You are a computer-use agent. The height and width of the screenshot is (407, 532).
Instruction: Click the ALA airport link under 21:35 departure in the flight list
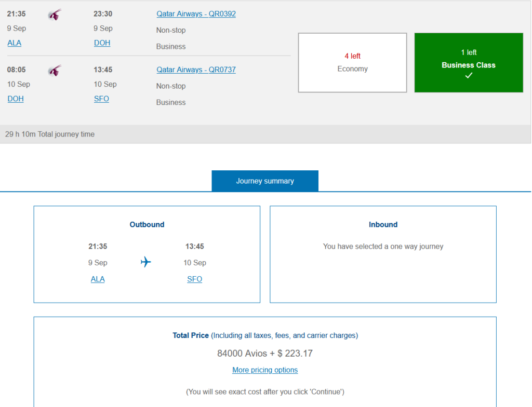(x=15, y=43)
